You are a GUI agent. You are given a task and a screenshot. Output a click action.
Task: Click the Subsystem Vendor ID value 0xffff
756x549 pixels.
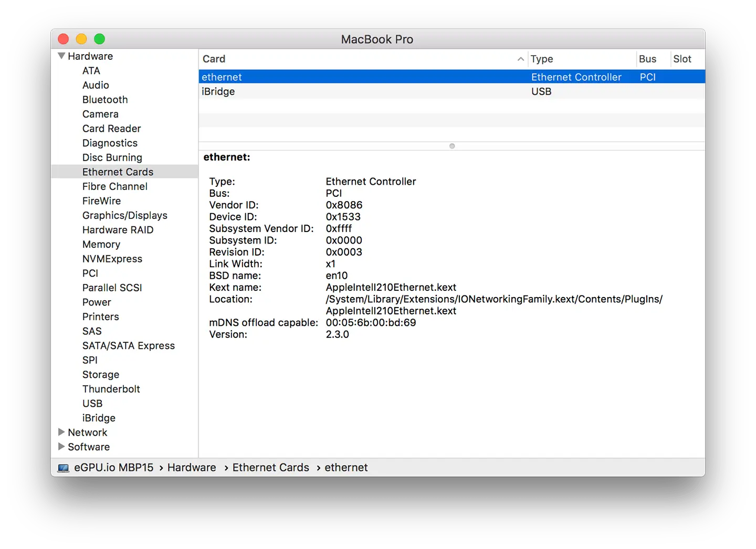[339, 229]
